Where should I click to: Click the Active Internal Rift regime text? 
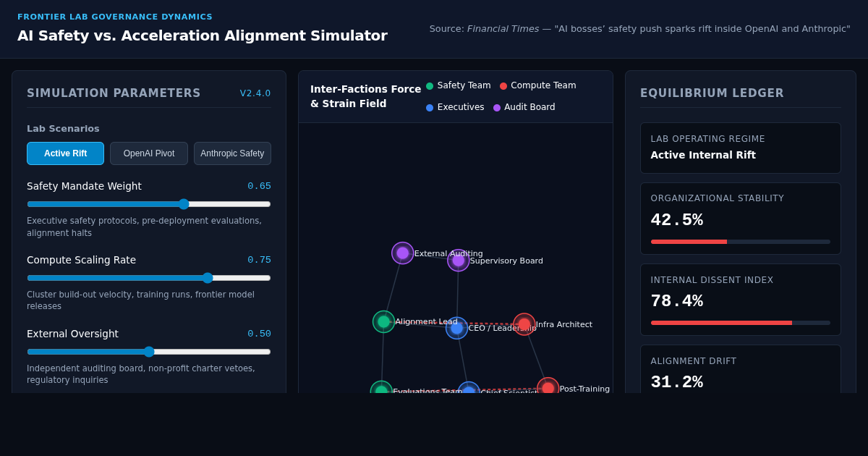[x=703, y=155]
